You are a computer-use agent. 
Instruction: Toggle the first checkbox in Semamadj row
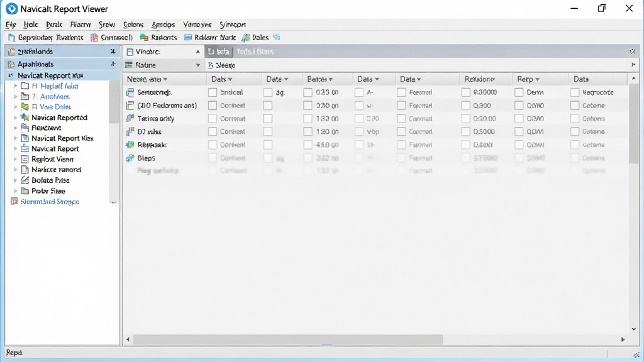click(213, 92)
